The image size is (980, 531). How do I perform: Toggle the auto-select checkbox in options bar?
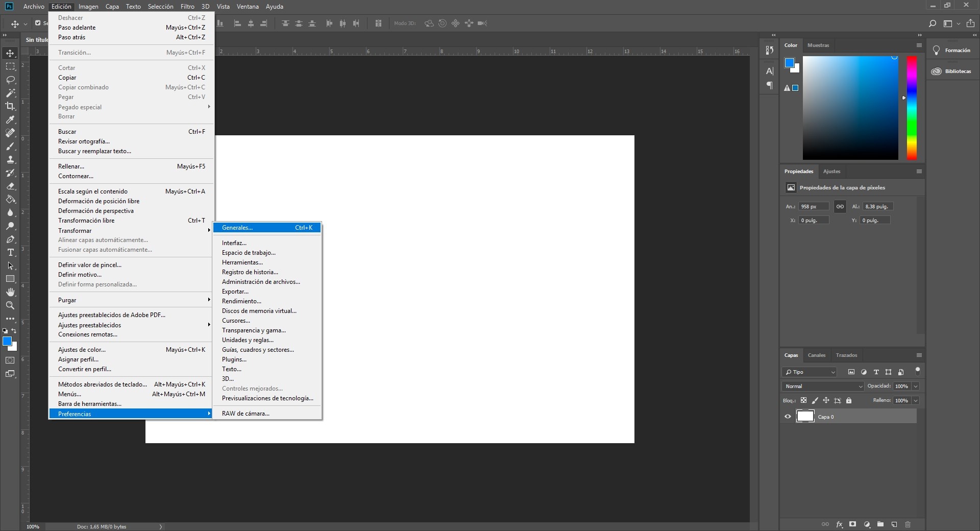pyautogui.click(x=38, y=23)
